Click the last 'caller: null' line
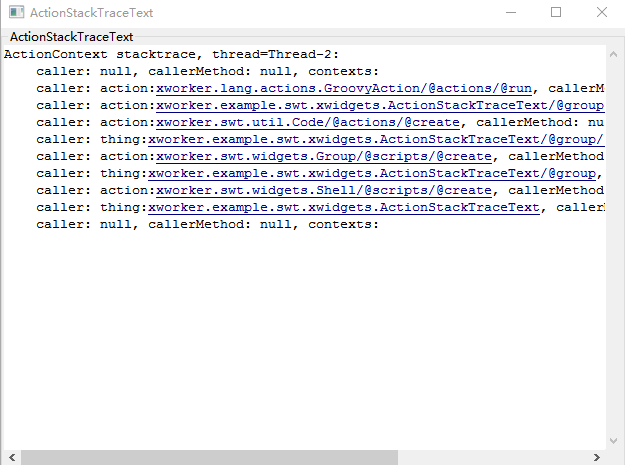Viewport: 625px width, 465px height. click(207, 224)
